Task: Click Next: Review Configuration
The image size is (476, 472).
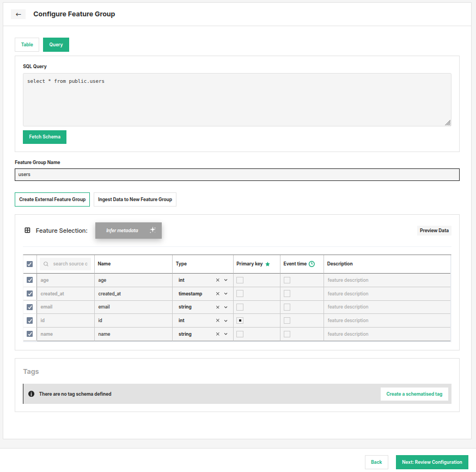Action: coord(432,462)
